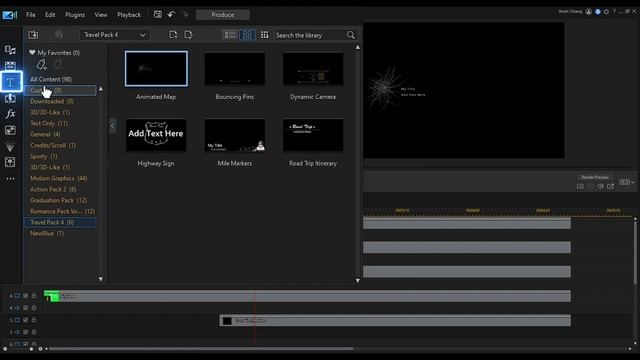640x360 pixels.
Task: Switch library to details list view
Action: pos(230,35)
